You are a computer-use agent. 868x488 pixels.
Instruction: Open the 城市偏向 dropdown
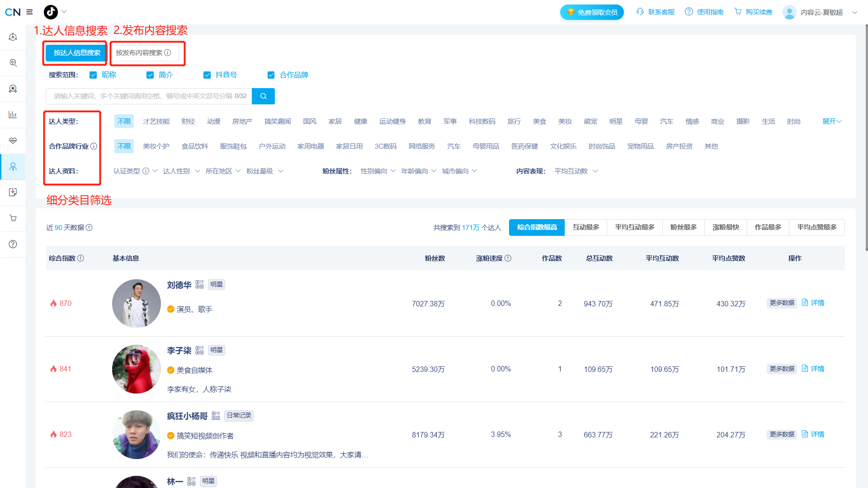pos(459,171)
